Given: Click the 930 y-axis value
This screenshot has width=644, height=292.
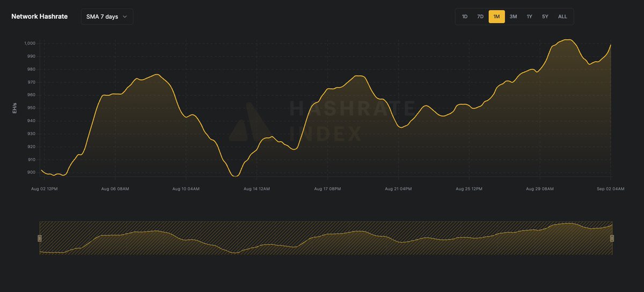Looking at the screenshot, I should 31,134.
